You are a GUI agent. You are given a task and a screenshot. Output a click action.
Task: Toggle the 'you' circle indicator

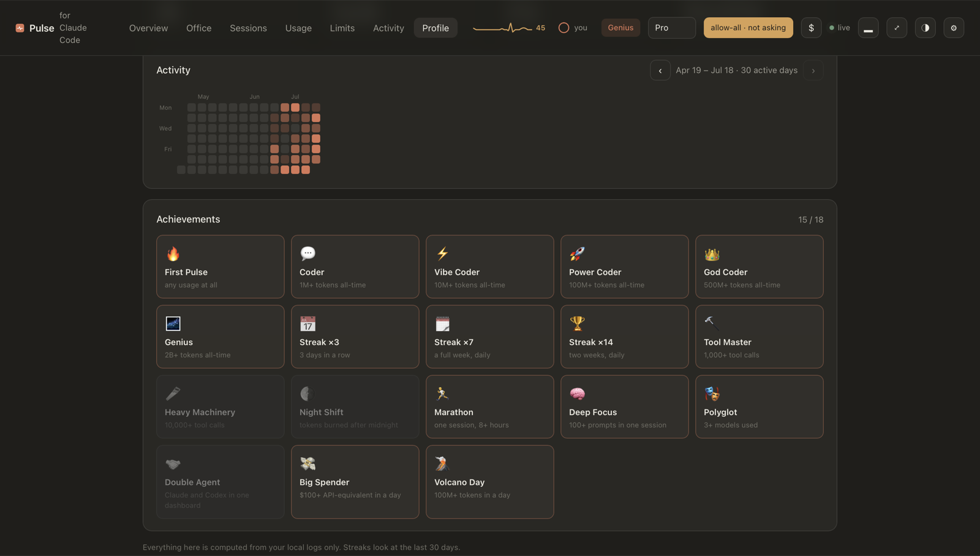pyautogui.click(x=573, y=28)
